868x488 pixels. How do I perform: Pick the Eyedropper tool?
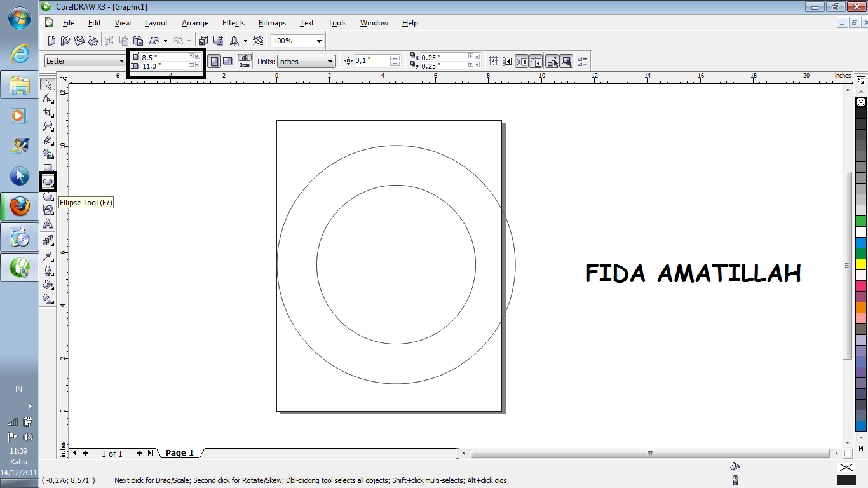pos(48,256)
